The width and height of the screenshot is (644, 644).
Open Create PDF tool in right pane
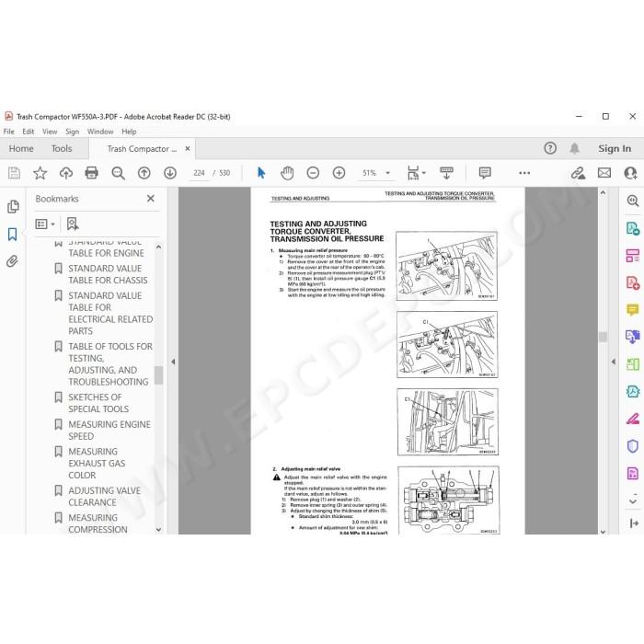coord(633,283)
